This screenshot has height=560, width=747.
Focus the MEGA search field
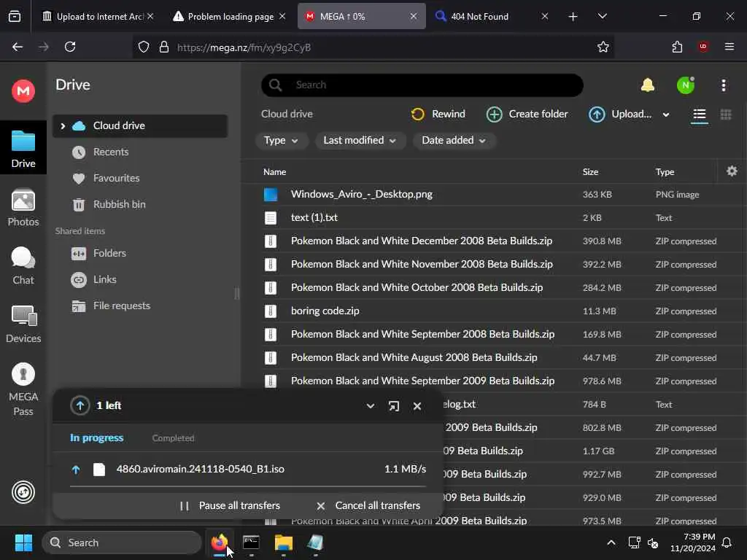pos(422,85)
